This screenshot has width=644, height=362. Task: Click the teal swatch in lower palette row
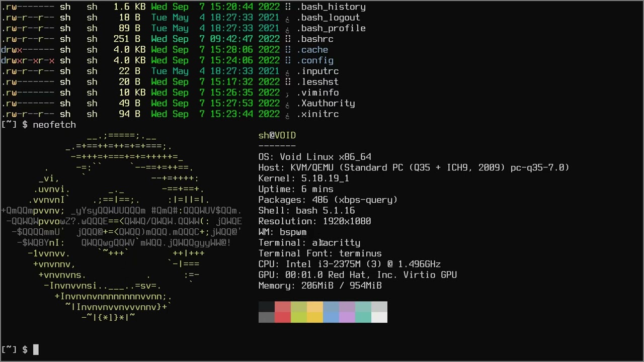363,317
